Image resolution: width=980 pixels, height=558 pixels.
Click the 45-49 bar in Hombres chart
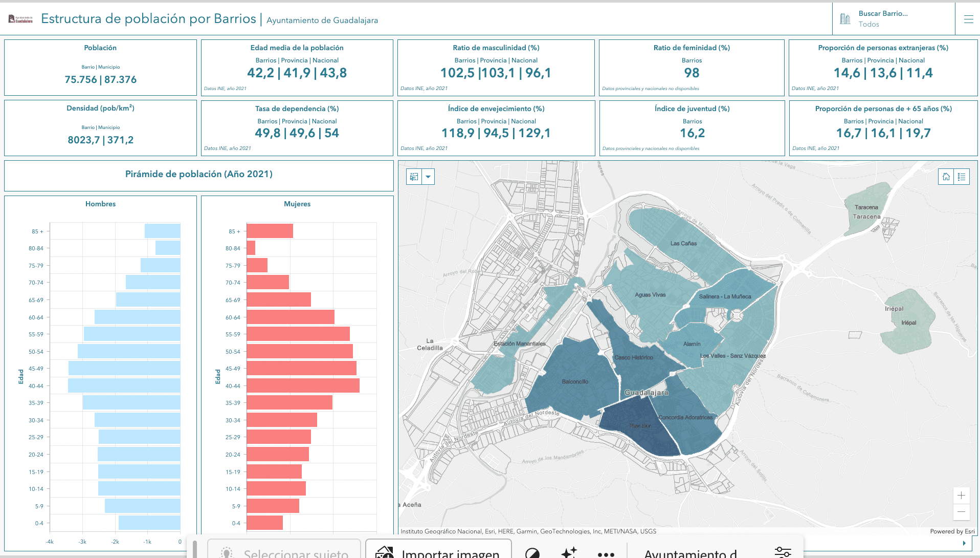(x=124, y=369)
